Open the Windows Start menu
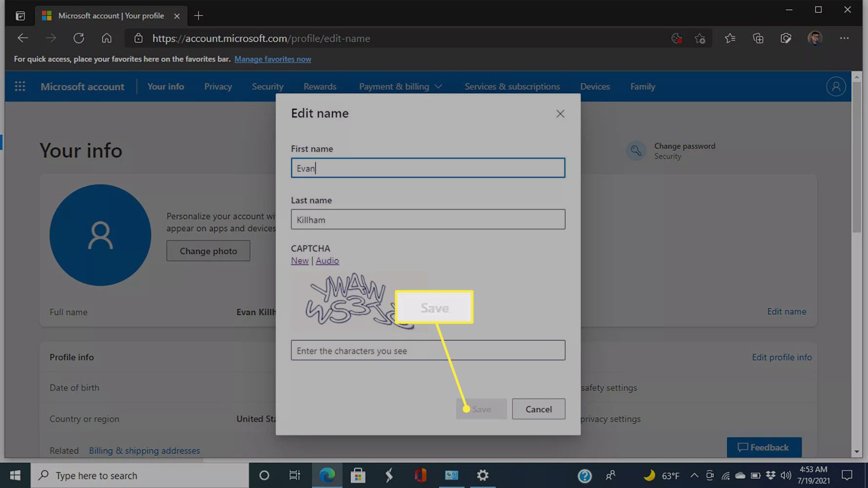Viewport: 868px width, 488px height. pyautogui.click(x=15, y=475)
